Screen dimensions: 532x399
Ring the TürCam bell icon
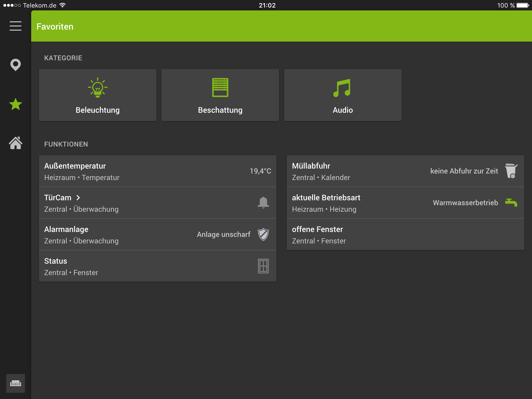(263, 203)
